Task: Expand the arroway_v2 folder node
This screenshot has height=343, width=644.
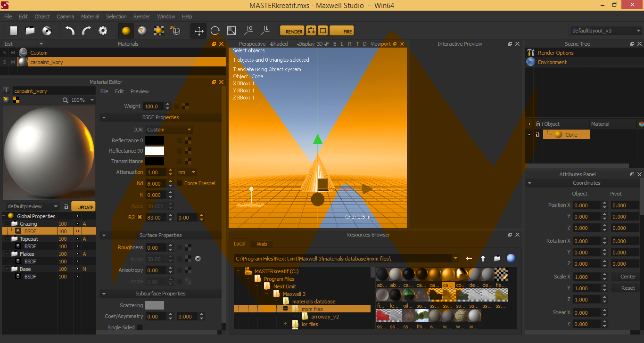Action: 295,317
